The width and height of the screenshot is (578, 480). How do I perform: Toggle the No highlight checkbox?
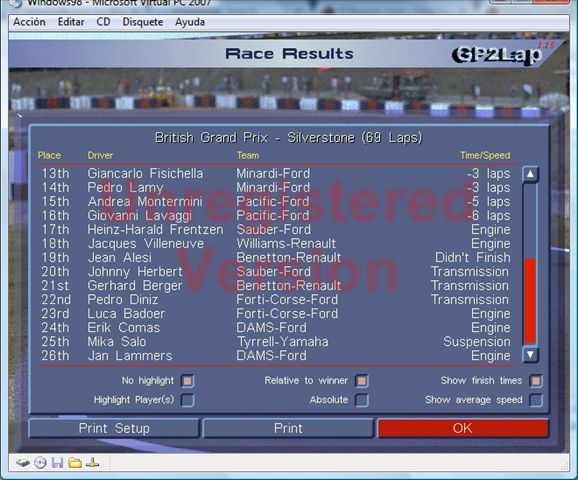188,381
